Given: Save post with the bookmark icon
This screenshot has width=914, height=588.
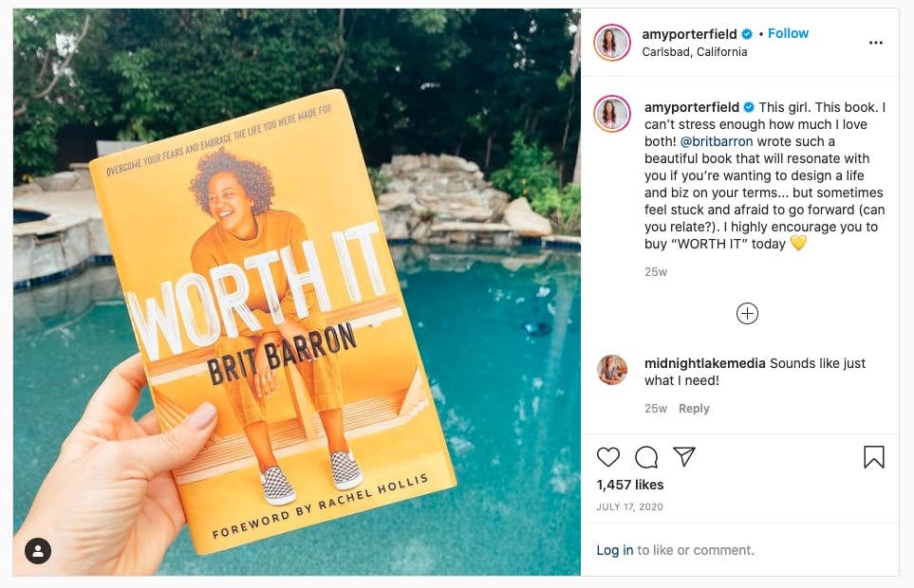Looking at the screenshot, I should tap(874, 457).
